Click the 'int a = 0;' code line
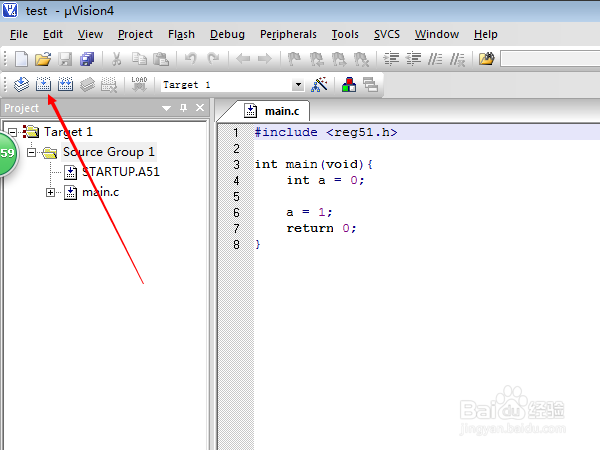The width and height of the screenshot is (600, 450). coord(325,180)
